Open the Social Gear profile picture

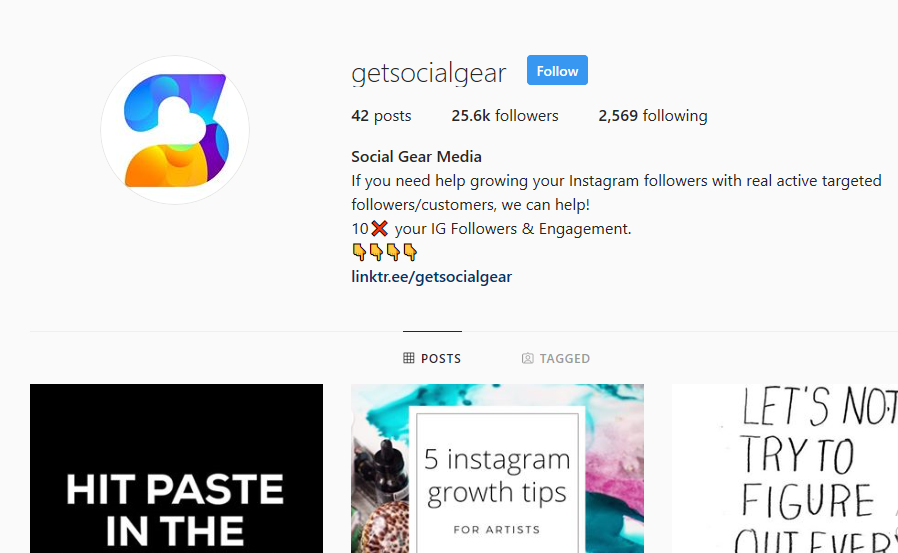(175, 130)
